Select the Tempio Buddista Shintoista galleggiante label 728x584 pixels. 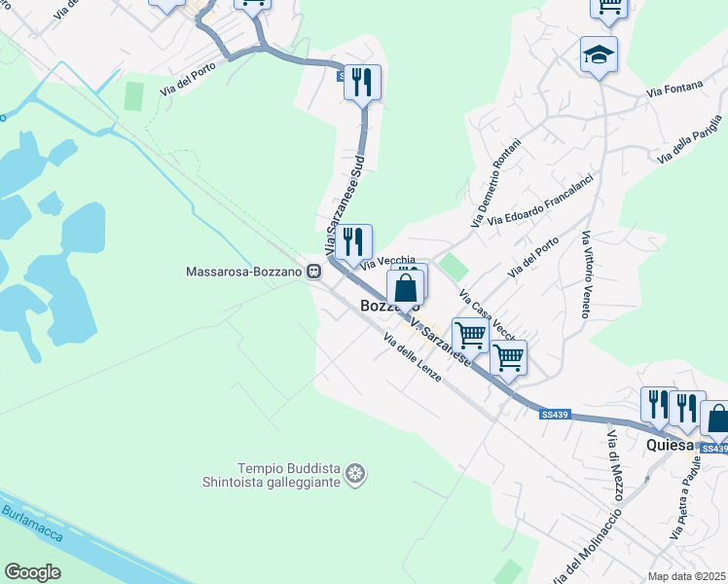pyautogui.click(x=272, y=475)
